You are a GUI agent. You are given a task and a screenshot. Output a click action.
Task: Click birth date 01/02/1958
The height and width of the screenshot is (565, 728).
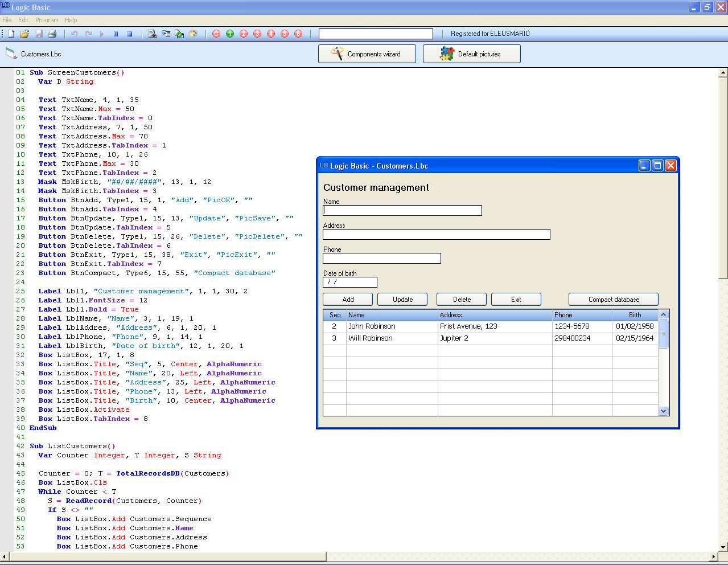point(635,326)
